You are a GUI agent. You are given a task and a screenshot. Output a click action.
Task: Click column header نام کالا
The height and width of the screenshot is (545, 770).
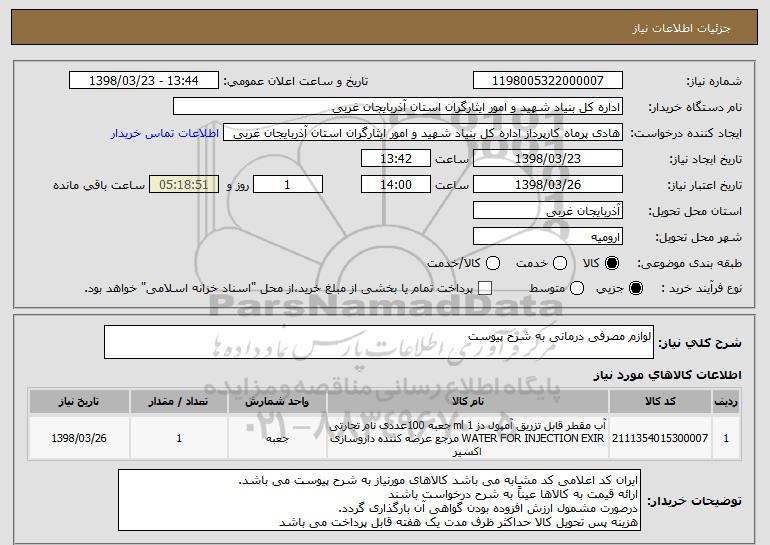(x=468, y=402)
